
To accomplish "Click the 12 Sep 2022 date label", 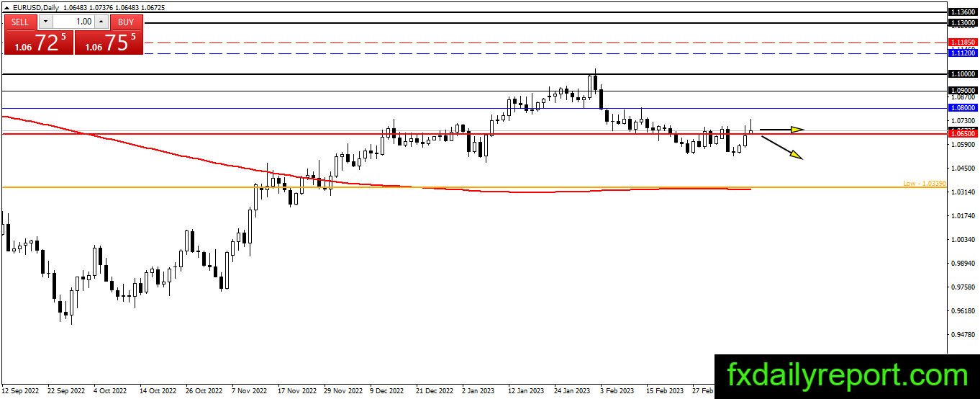I will [x=20, y=391].
